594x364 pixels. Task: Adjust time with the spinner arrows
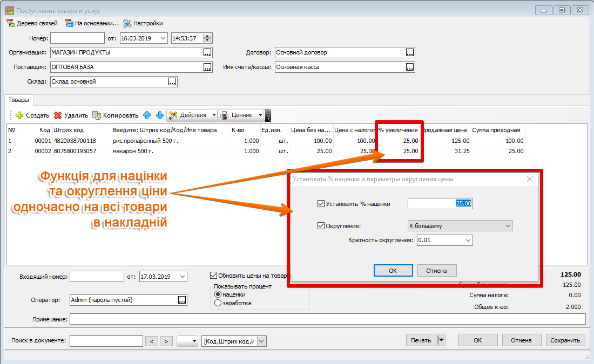point(207,38)
